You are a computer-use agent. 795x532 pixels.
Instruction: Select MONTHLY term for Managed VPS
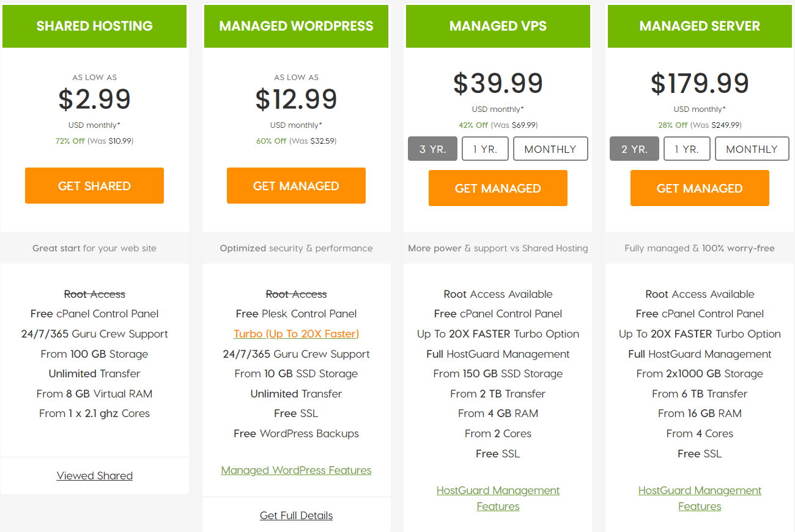550,149
